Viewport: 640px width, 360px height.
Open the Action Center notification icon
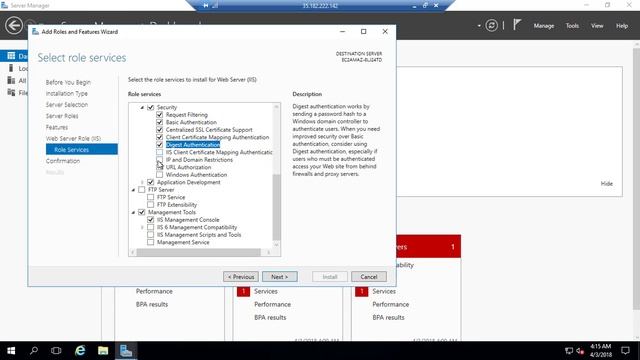(625, 351)
